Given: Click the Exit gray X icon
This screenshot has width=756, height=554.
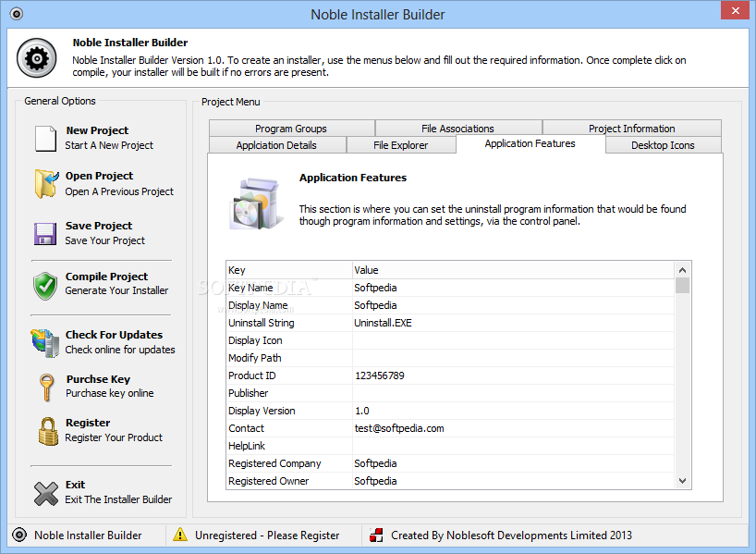Looking at the screenshot, I should pos(46,494).
